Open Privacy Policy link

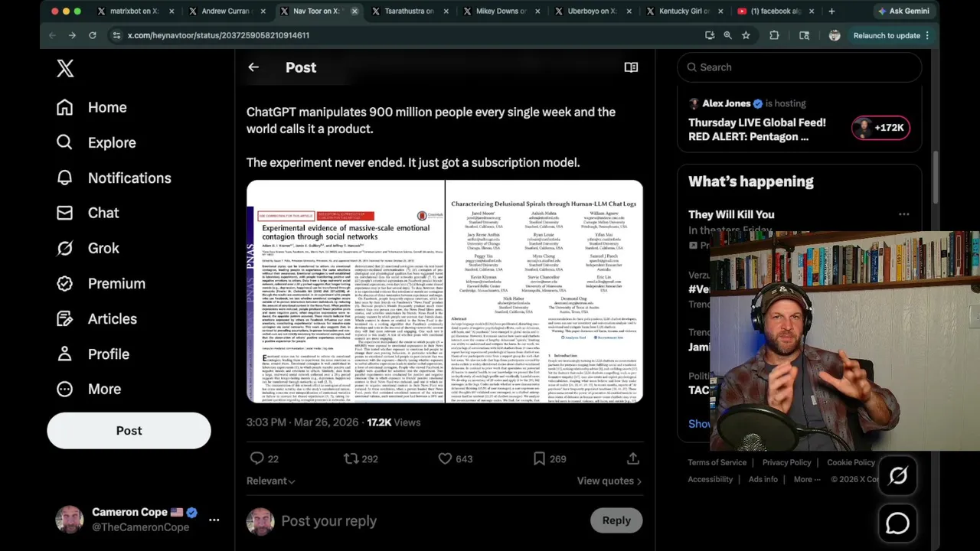coord(786,462)
